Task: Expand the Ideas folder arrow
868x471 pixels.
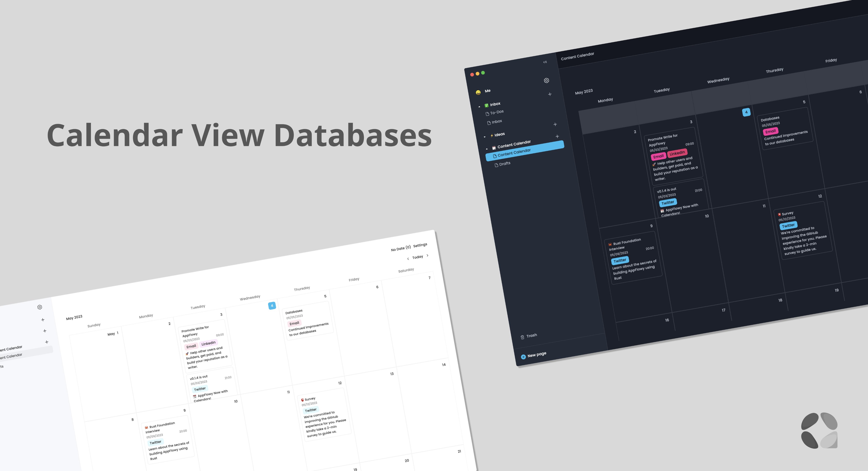Action: click(x=485, y=137)
